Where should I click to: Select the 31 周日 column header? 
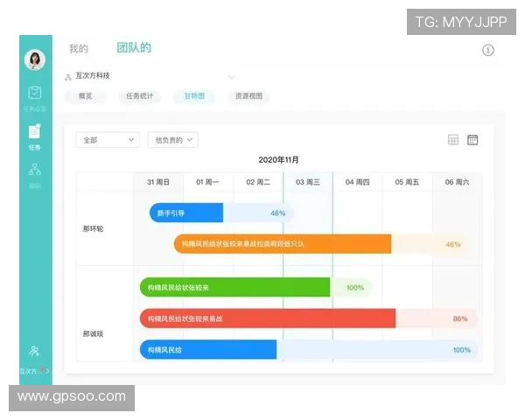(x=158, y=182)
